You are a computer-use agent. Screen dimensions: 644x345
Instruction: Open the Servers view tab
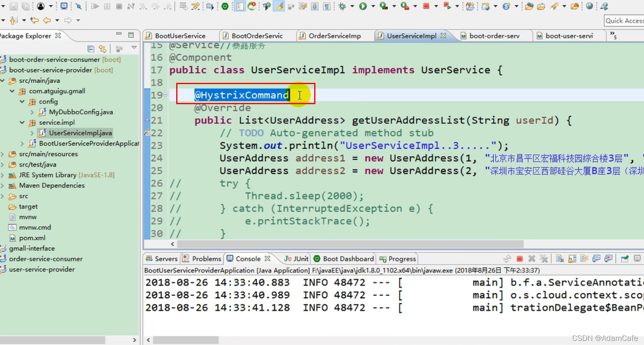coord(161,259)
